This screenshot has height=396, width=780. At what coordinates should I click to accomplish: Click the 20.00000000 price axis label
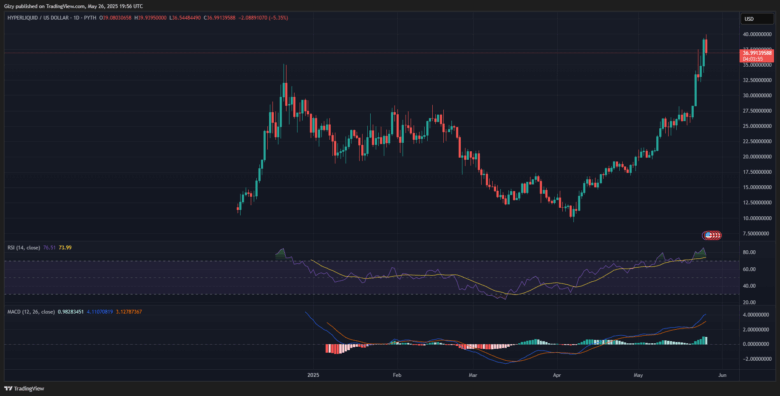(x=757, y=157)
